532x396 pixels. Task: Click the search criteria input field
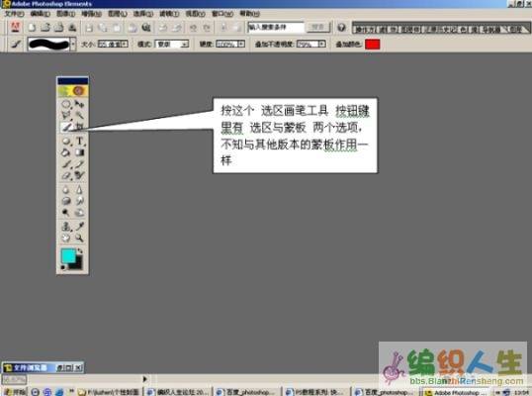coord(276,27)
